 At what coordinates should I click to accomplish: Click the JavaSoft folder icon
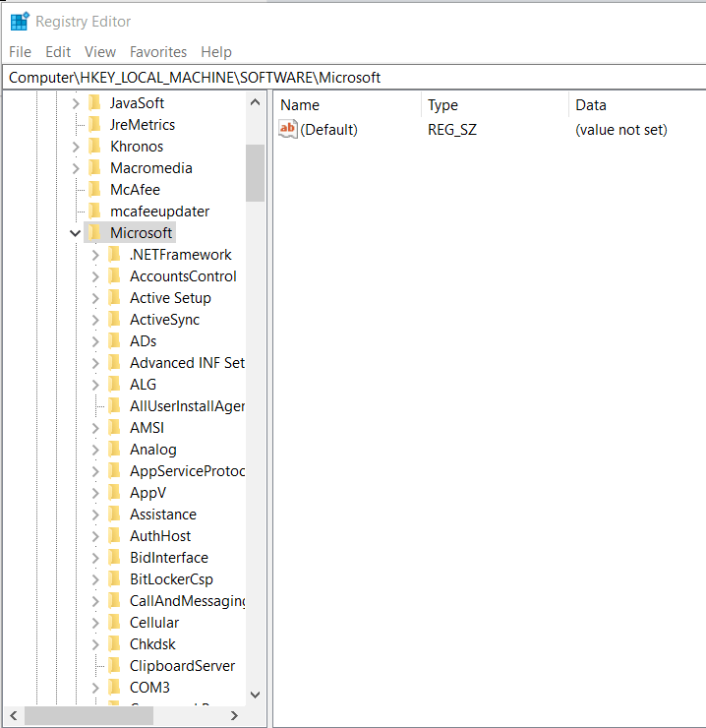click(x=95, y=102)
